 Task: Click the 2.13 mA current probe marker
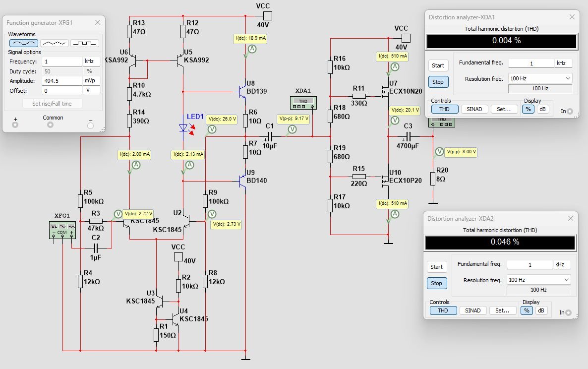point(190,165)
